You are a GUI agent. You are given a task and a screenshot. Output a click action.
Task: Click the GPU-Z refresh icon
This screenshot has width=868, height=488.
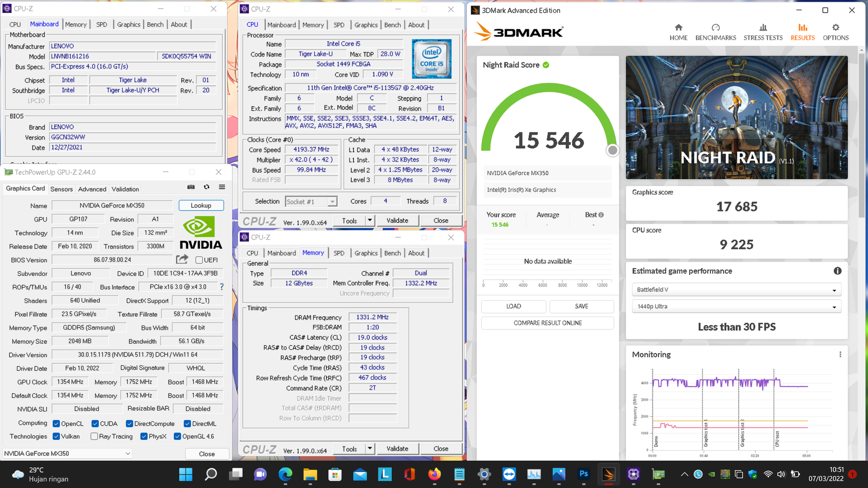pyautogui.click(x=207, y=187)
